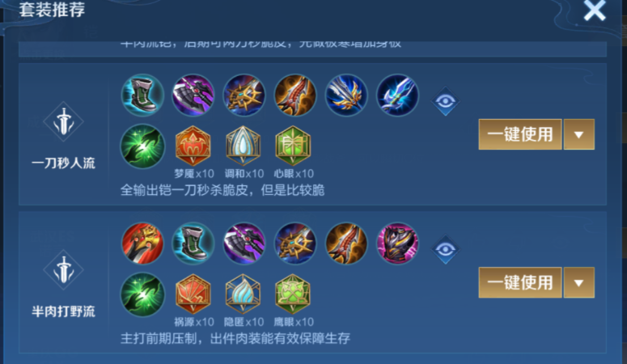Toggle the eye preview for 半肉打野流
Screen dimensions: 627x364
tap(446, 250)
